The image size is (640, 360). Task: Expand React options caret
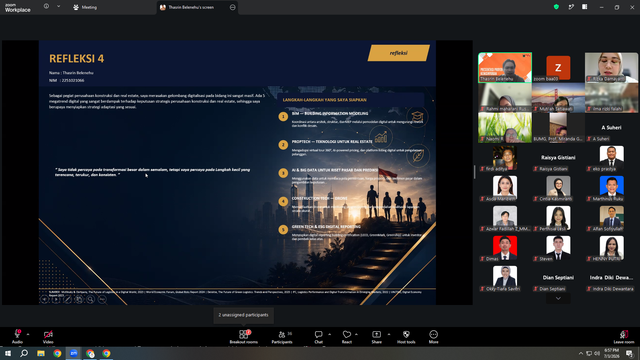coord(356,334)
